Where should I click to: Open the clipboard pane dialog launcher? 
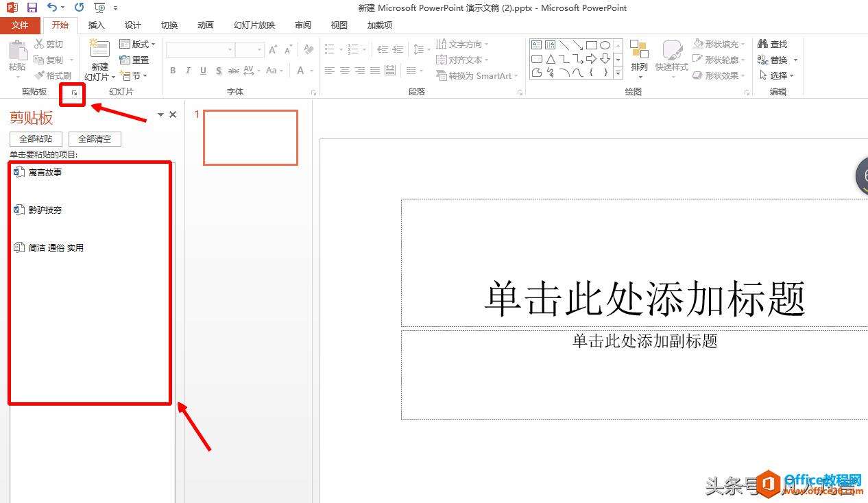[x=73, y=92]
